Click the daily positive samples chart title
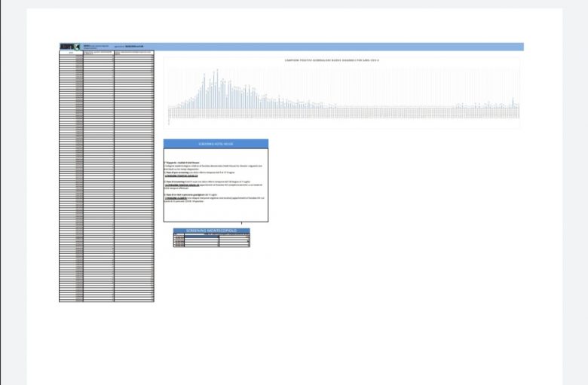 tap(332, 60)
